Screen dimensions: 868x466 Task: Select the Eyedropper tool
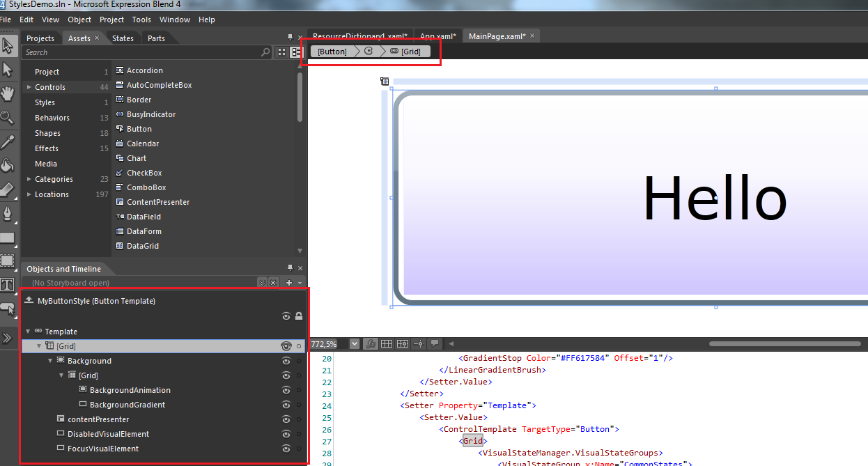pyautogui.click(x=8, y=141)
